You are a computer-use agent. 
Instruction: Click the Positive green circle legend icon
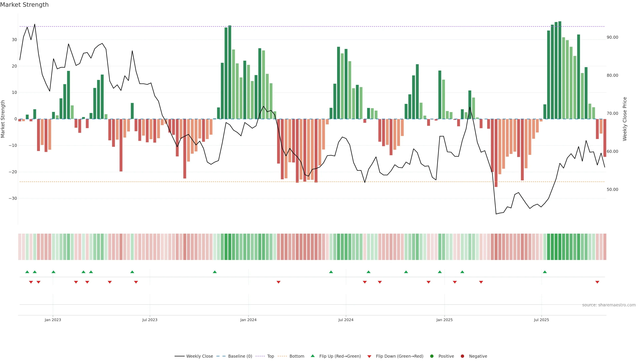coord(432,356)
